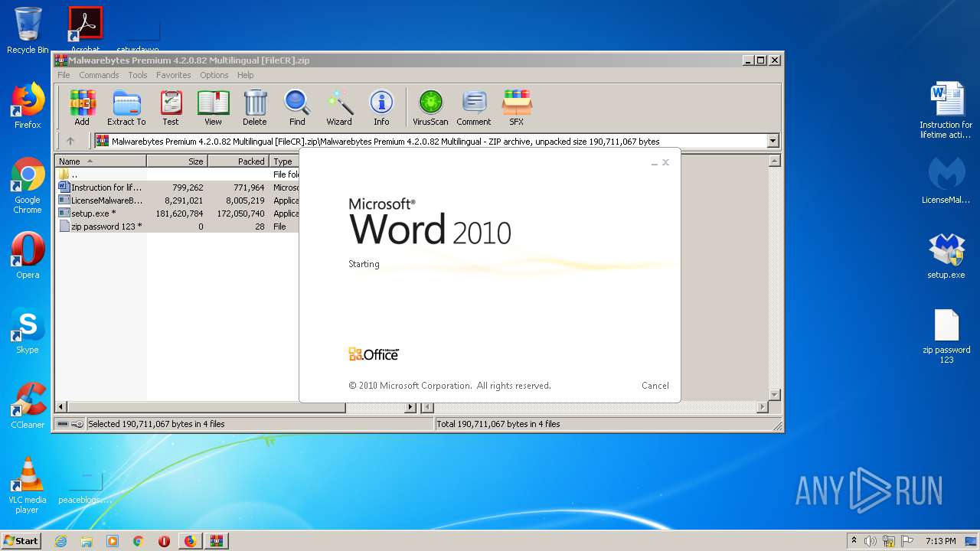Create SFX self-extracting archive
Viewport: 980px width, 551px height.
point(517,107)
